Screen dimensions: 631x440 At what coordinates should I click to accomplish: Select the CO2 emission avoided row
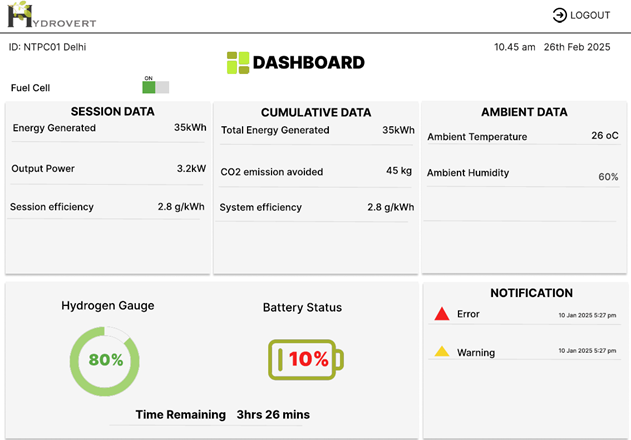click(x=316, y=172)
